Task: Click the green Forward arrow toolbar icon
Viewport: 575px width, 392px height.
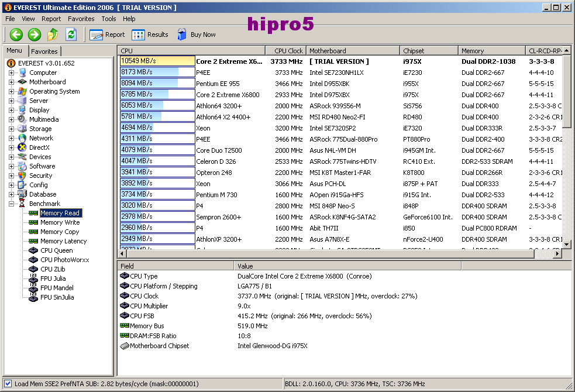Action: coord(35,35)
